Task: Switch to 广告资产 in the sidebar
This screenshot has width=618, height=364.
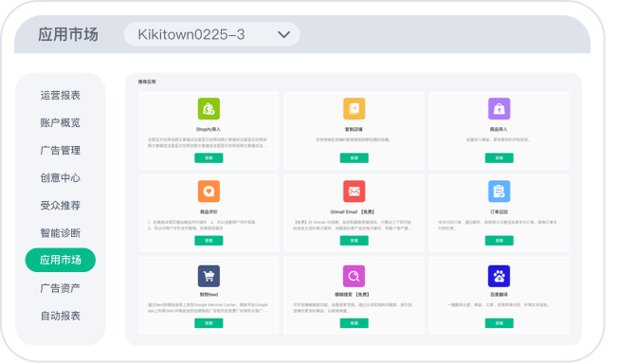Action: pyautogui.click(x=61, y=288)
